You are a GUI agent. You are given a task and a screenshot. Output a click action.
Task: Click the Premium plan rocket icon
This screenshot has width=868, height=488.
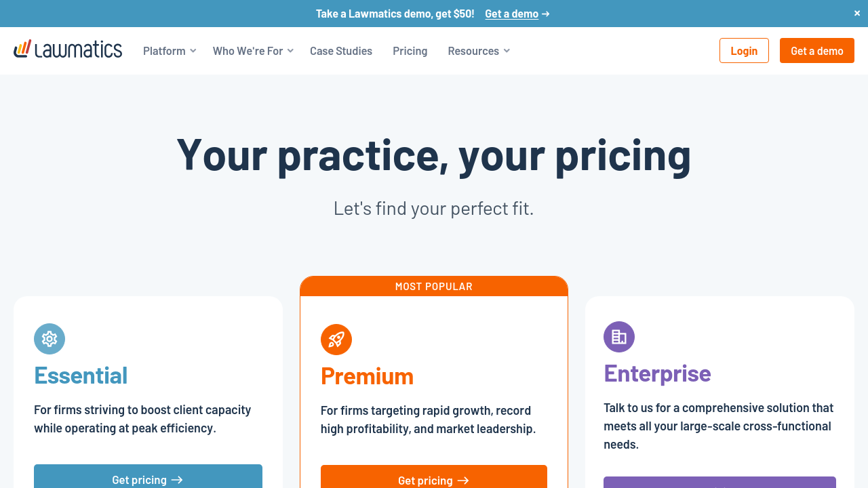(x=336, y=340)
